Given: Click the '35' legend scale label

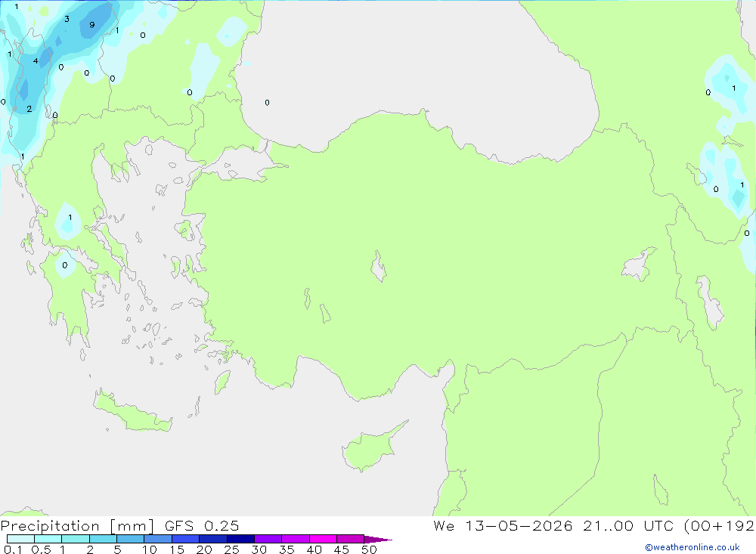Looking at the screenshot, I should [287, 549].
